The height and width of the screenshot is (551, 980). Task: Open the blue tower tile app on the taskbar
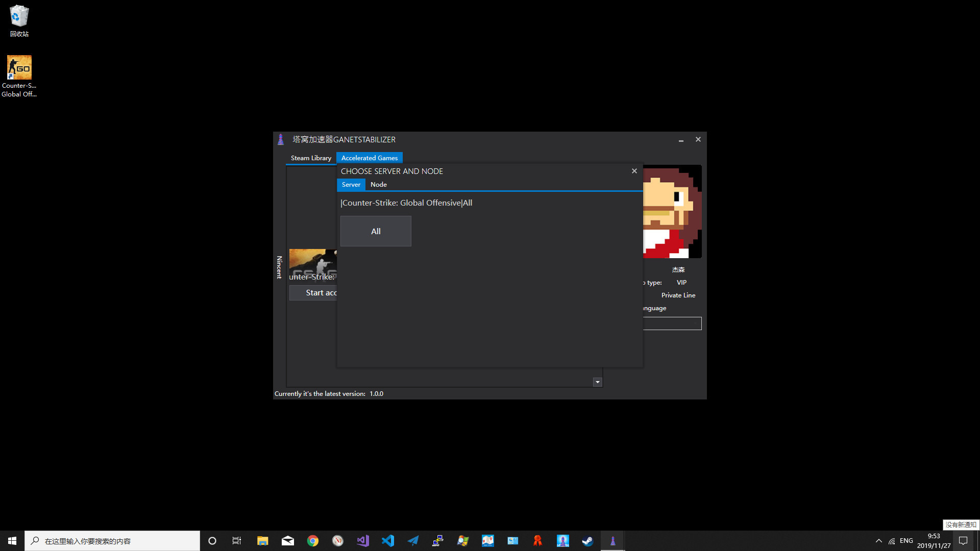pos(563,541)
